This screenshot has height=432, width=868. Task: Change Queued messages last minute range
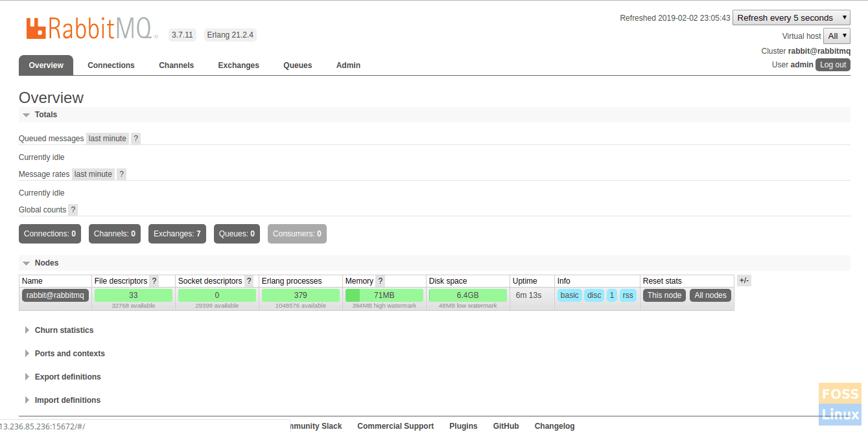(108, 139)
